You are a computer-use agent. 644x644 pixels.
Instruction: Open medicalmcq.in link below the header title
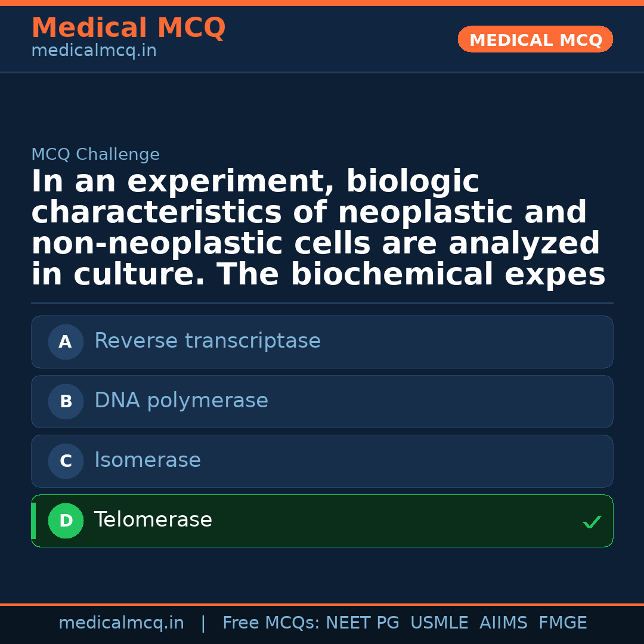pos(94,51)
